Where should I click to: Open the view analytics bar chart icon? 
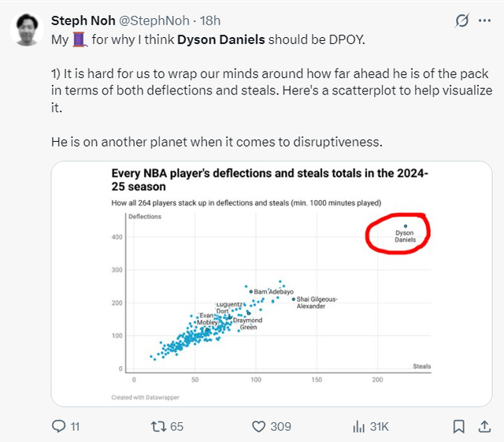click(x=358, y=426)
